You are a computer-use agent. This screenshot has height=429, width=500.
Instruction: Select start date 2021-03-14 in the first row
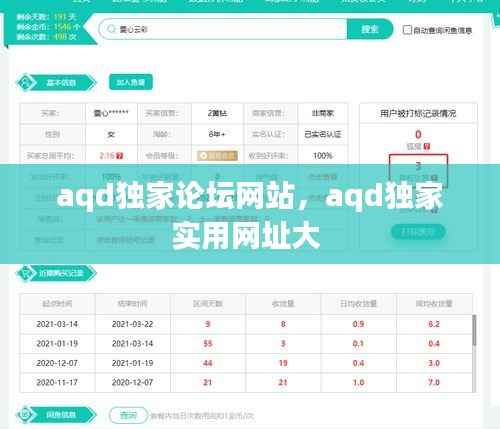pyautogui.click(x=57, y=324)
